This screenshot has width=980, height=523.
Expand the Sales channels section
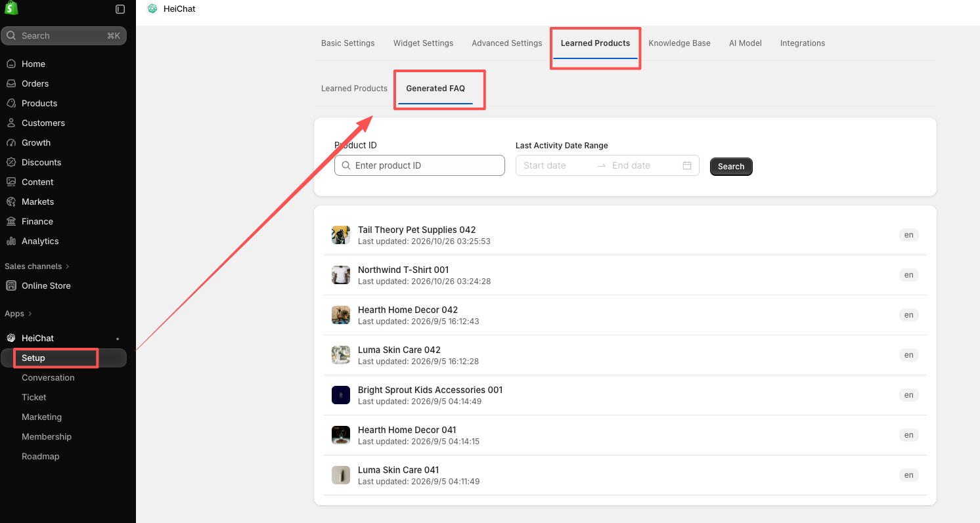click(x=37, y=266)
